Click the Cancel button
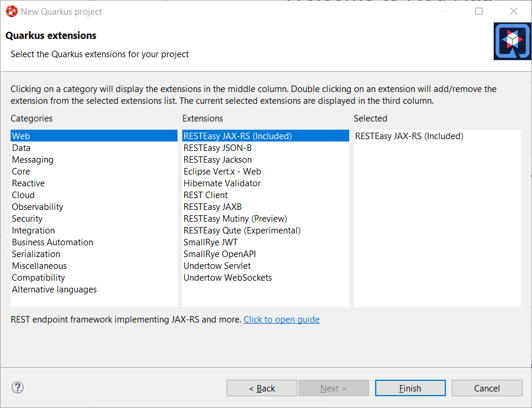The width and height of the screenshot is (532, 408). (x=487, y=388)
